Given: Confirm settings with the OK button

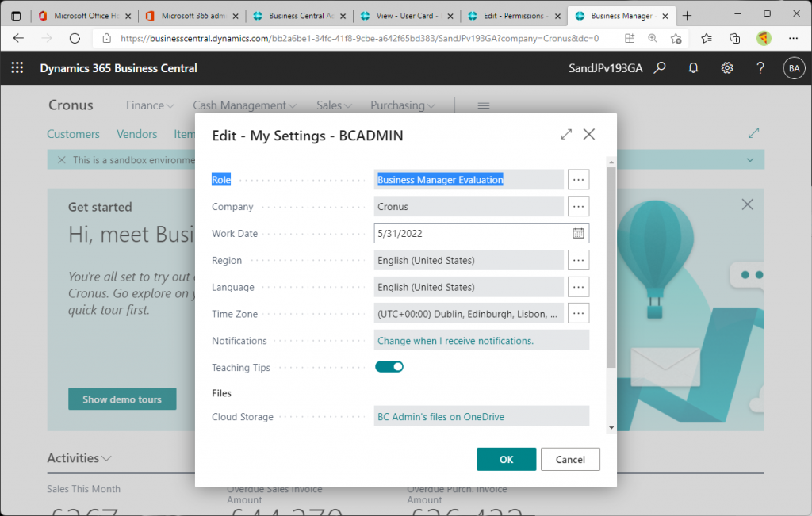Looking at the screenshot, I should (x=507, y=459).
